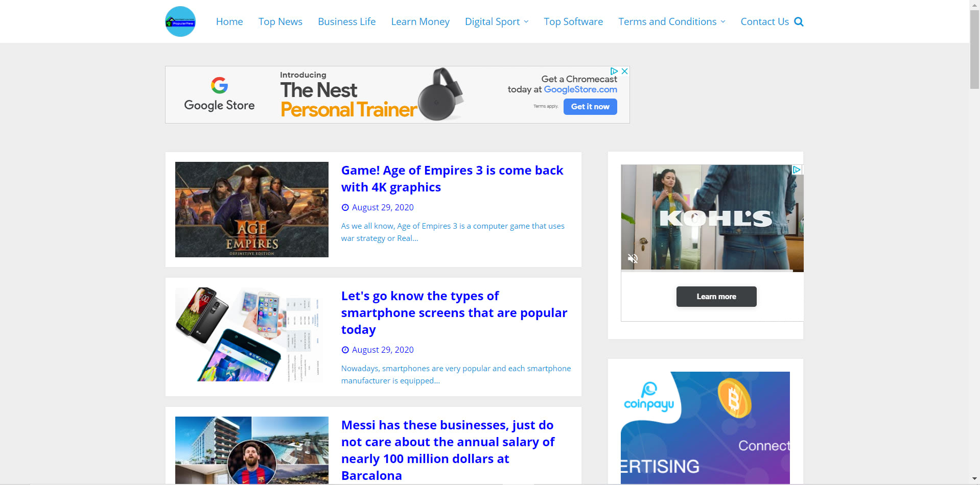Open the Business Life menu item

click(x=346, y=21)
